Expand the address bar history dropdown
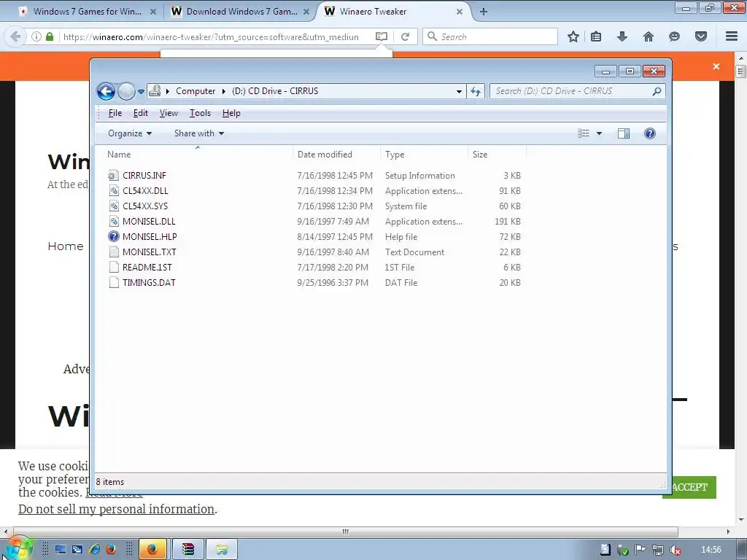This screenshot has height=560, width=747. [459, 91]
